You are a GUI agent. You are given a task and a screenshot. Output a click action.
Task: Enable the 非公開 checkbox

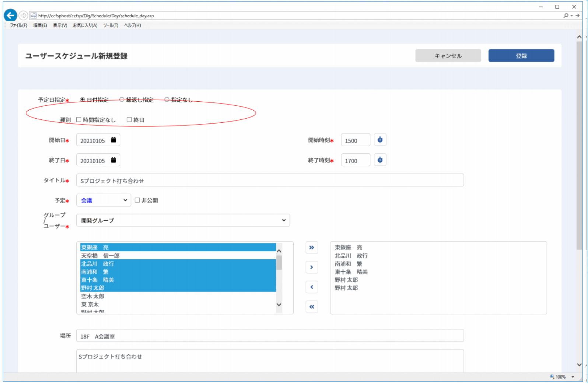[x=137, y=200]
